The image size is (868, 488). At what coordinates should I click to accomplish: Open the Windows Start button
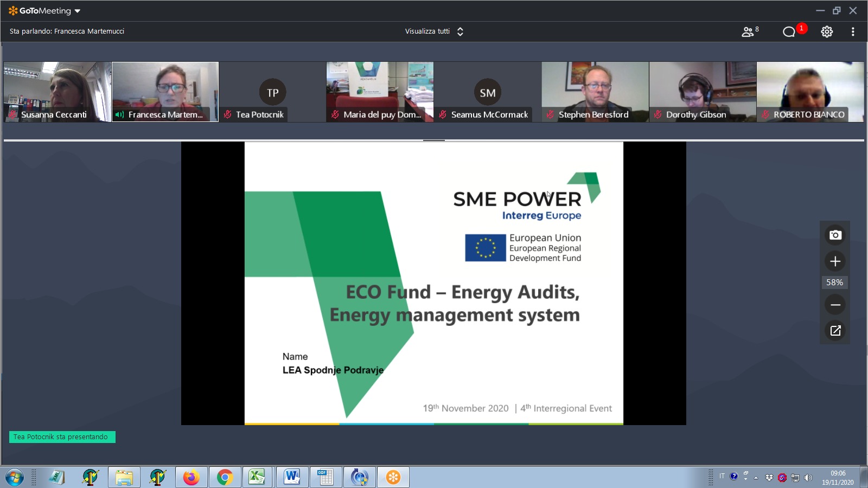tap(15, 478)
